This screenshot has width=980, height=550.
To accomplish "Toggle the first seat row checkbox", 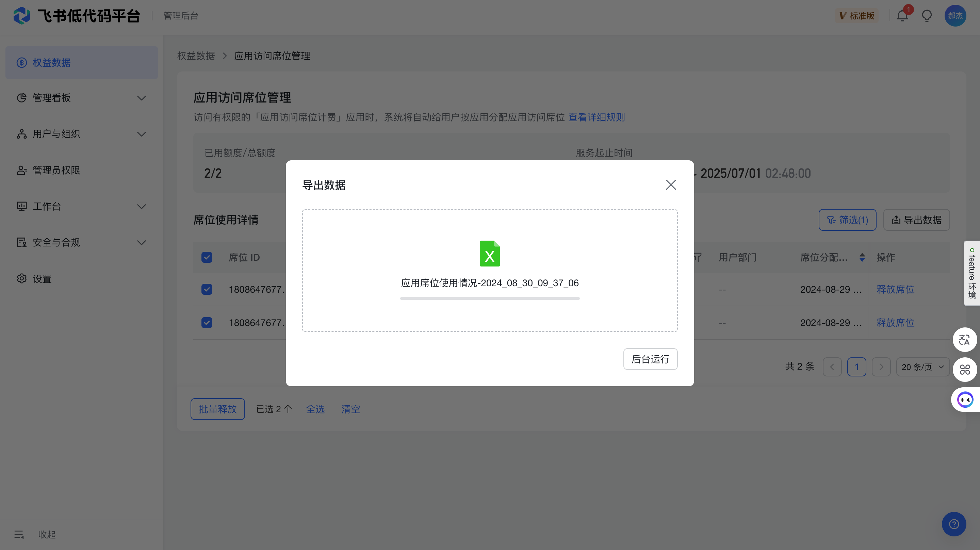I will pyautogui.click(x=207, y=289).
